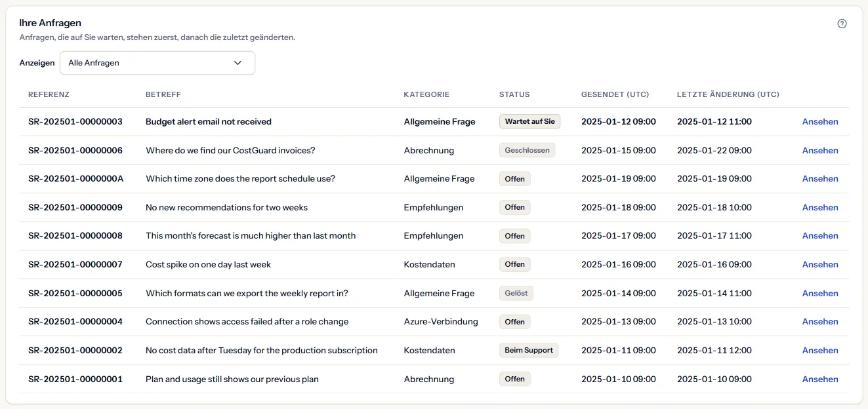Image resolution: width=868 pixels, height=409 pixels.
Task: Click the Anzeigen label
Action: coord(37,63)
